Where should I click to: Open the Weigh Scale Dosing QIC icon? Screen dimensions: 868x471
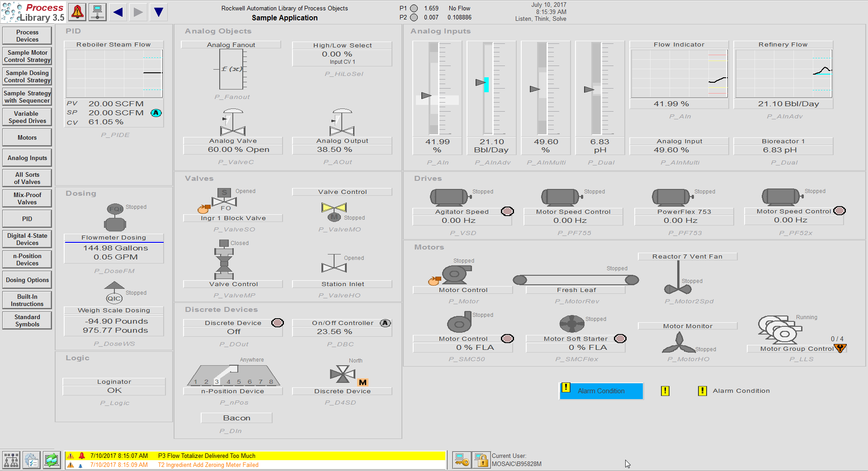pos(114,298)
